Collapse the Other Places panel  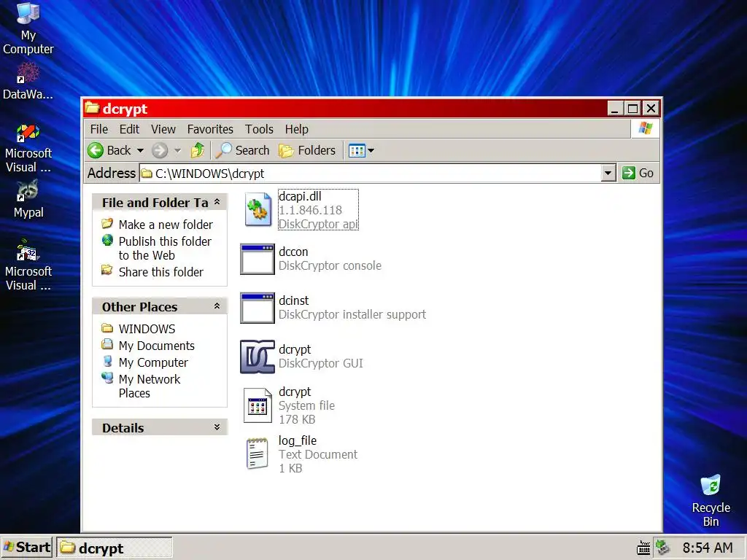(x=217, y=306)
